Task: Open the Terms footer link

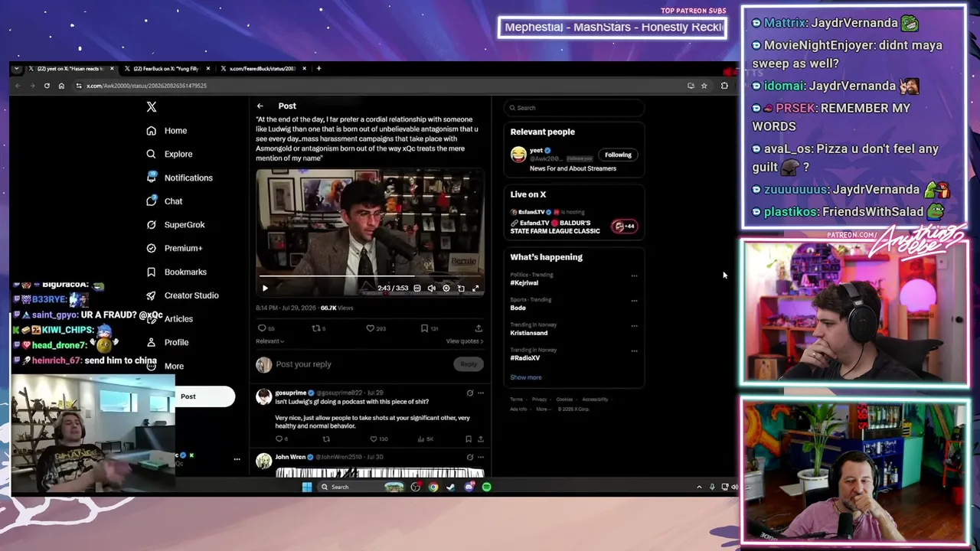Action: (x=517, y=399)
